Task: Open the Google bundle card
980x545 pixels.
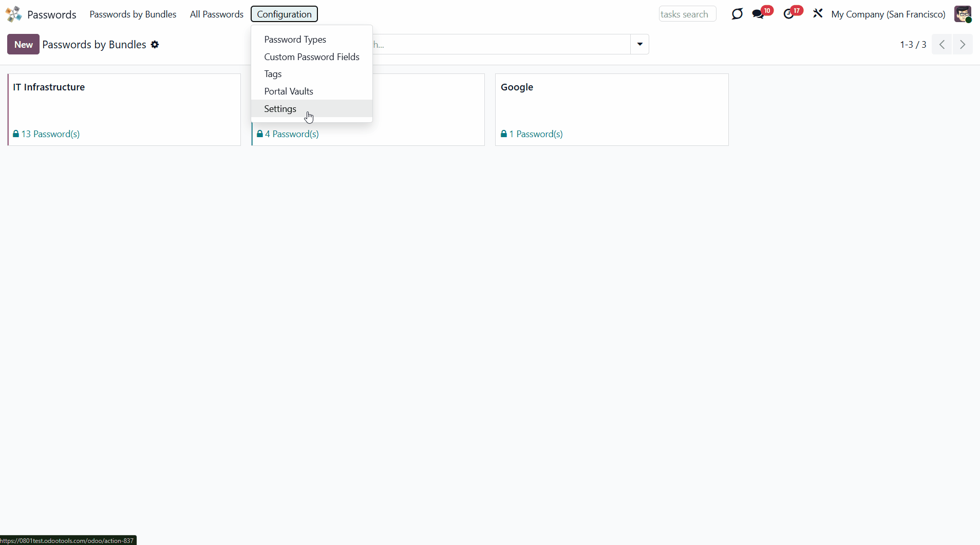Action: point(611,103)
